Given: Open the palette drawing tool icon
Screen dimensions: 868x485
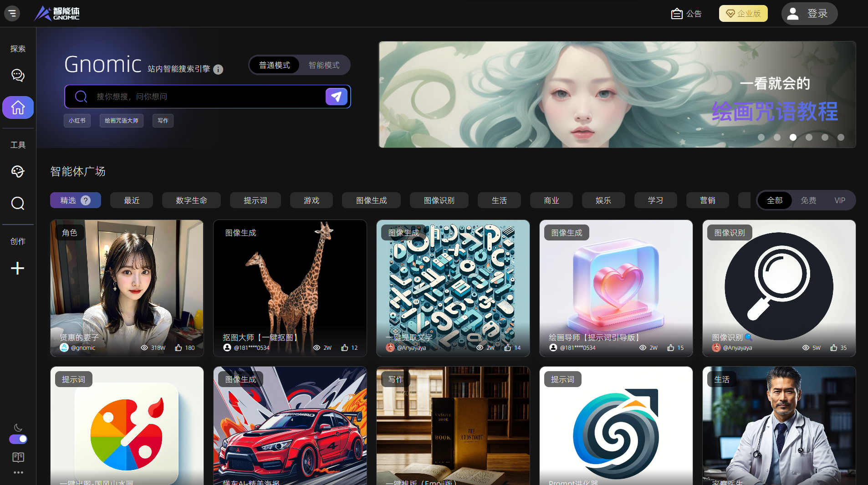Looking at the screenshot, I should pyautogui.click(x=18, y=172).
